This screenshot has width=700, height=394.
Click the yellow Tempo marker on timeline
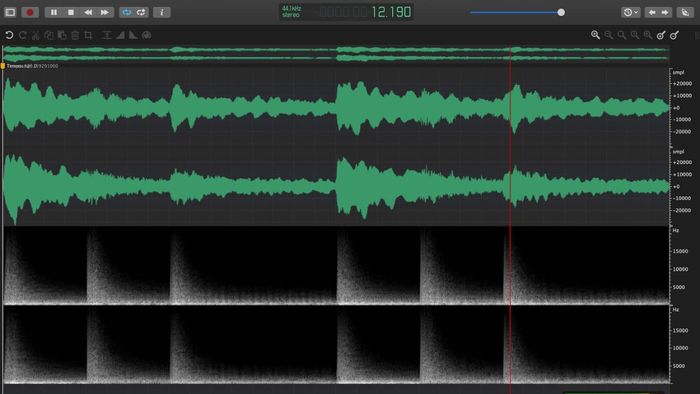(x=3, y=66)
